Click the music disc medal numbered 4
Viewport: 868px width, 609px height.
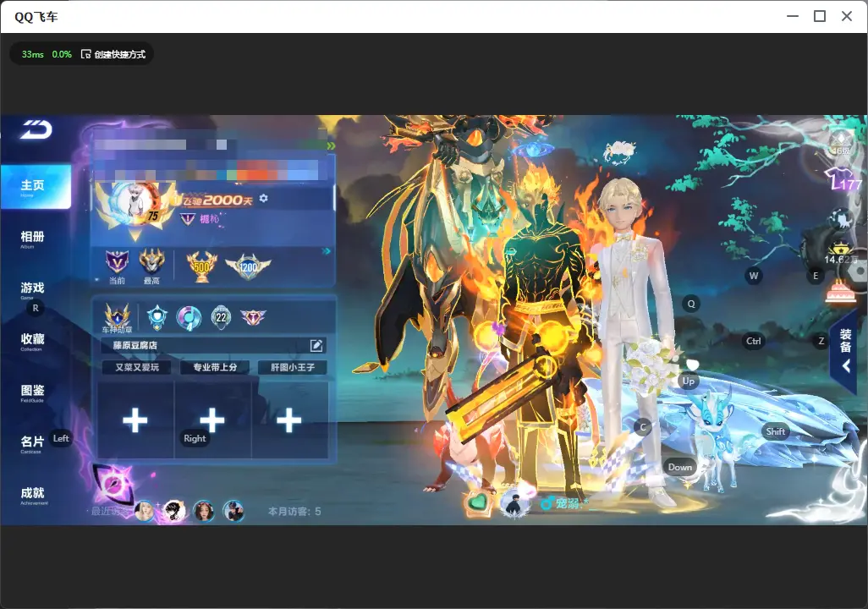coord(189,318)
